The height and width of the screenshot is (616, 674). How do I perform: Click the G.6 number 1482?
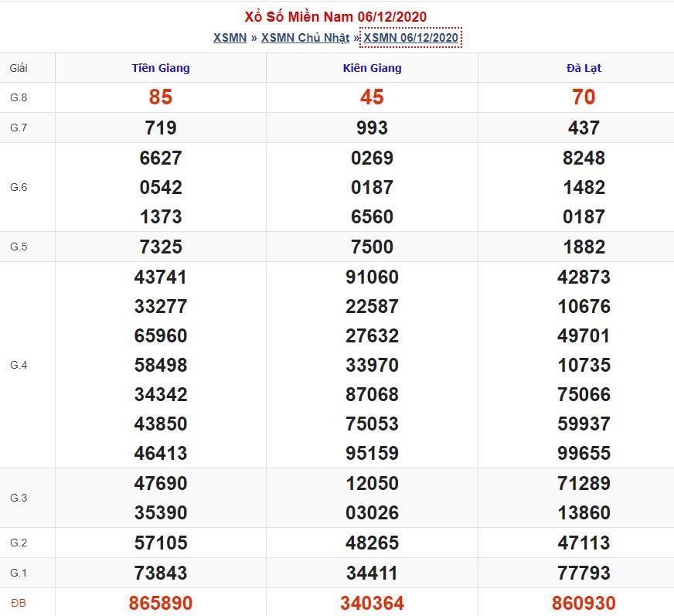coord(584,187)
